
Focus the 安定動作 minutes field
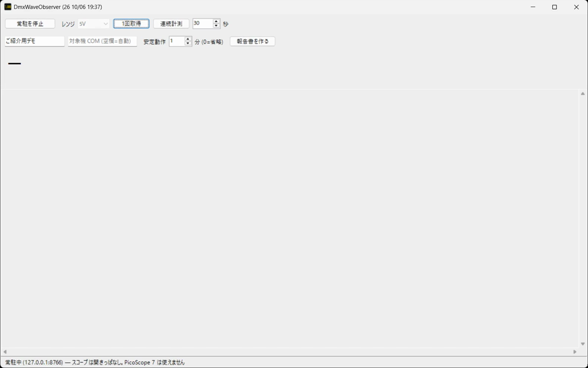[x=176, y=41]
